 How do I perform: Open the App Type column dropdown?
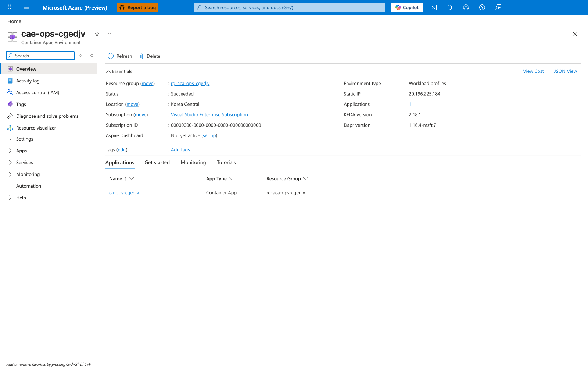[231, 178]
